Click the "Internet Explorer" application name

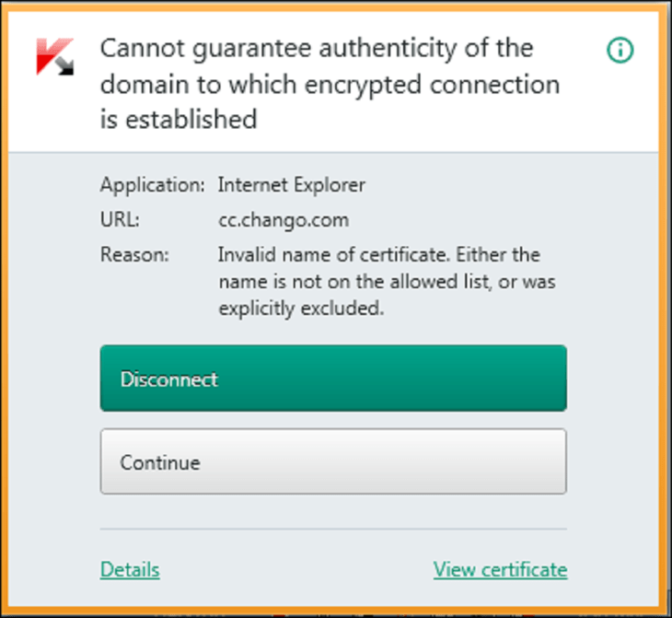pos(292,185)
